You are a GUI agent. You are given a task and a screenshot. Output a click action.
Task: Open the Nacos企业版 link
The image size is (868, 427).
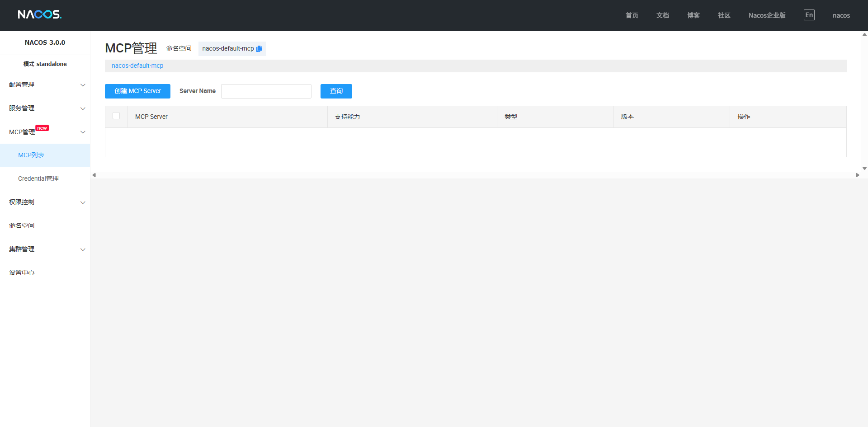(x=767, y=15)
